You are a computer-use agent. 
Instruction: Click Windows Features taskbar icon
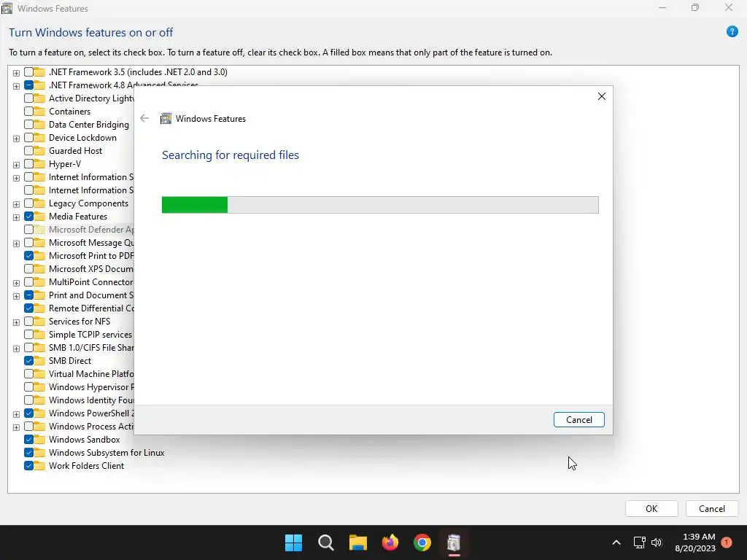coord(454,542)
